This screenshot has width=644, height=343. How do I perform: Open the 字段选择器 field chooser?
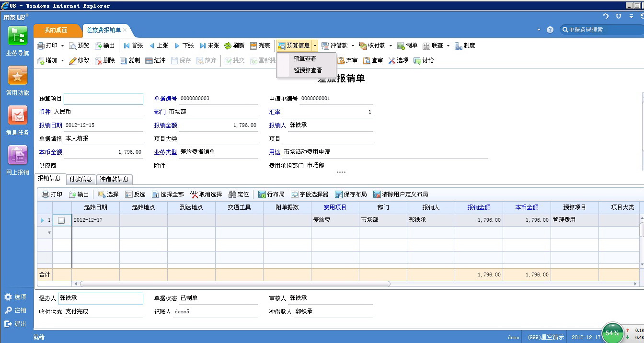point(310,194)
